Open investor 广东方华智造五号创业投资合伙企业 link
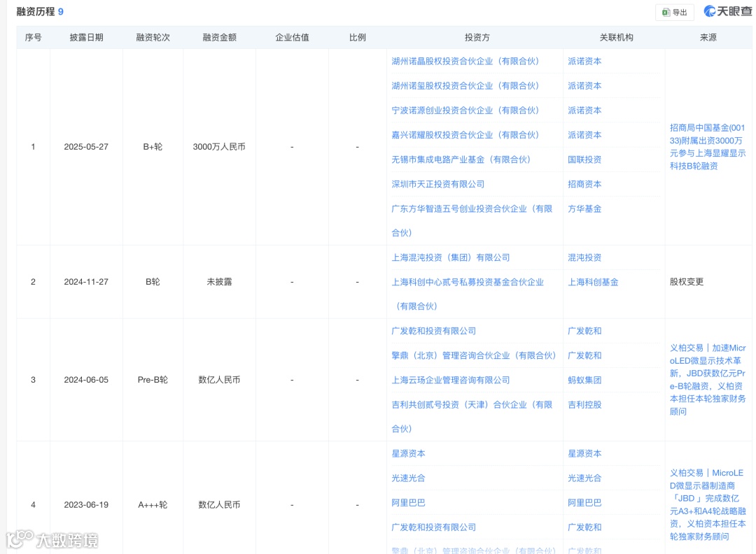Image resolution: width=756 pixels, height=554 pixels. click(x=472, y=220)
